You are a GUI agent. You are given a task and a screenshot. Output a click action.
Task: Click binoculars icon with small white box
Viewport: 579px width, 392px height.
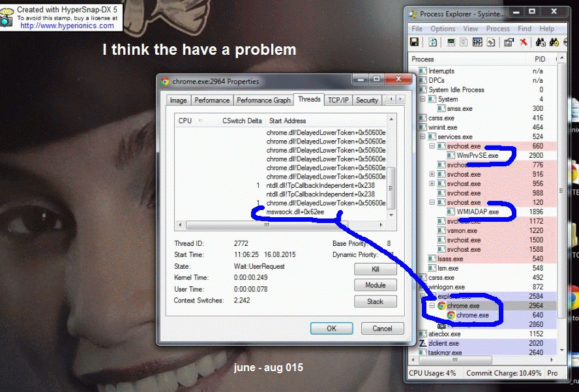click(541, 42)
